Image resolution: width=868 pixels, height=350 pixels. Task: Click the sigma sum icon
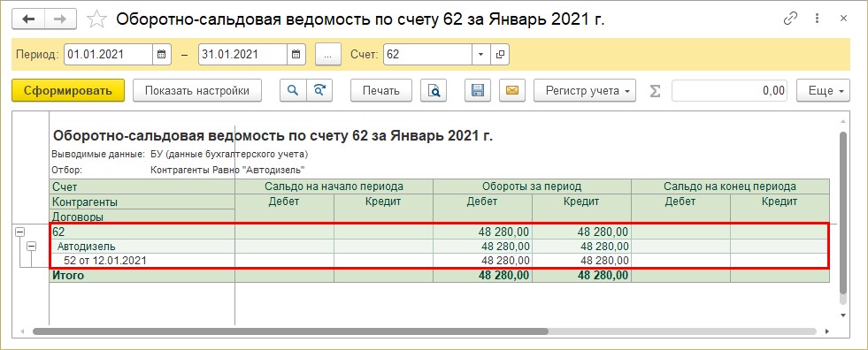[x=655, y=91]
